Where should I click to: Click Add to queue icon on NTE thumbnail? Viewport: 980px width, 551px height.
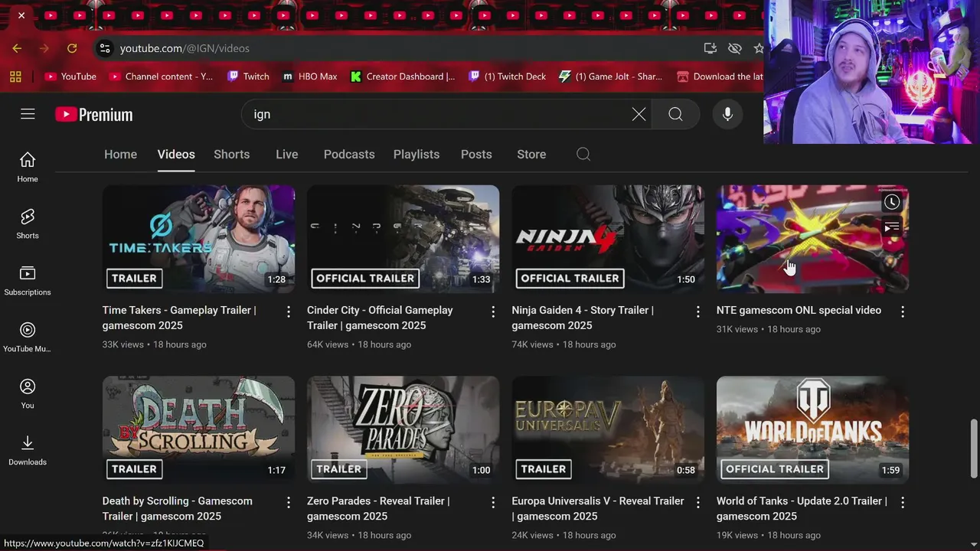click(x=892, y=227)
